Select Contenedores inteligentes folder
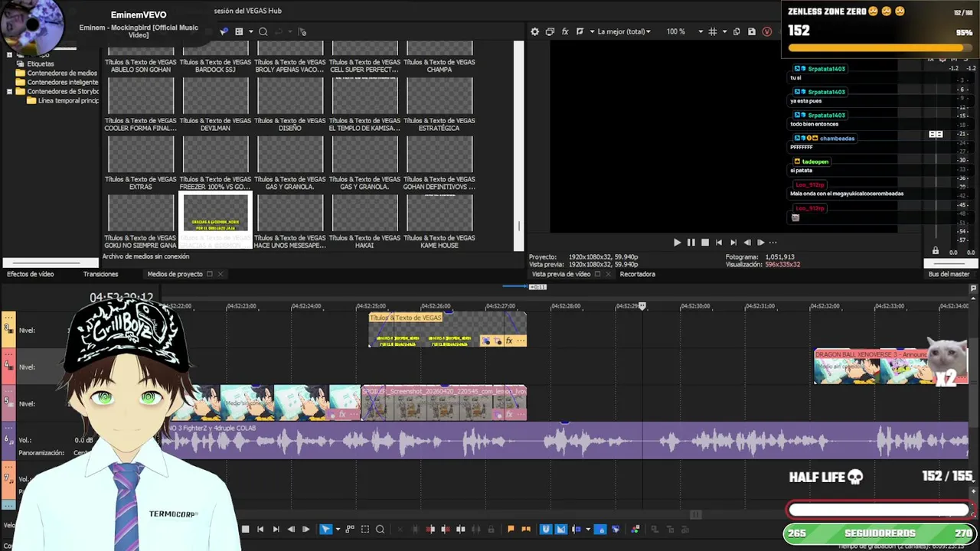Viewport: 980px width, 551px height. coord(63,83)
